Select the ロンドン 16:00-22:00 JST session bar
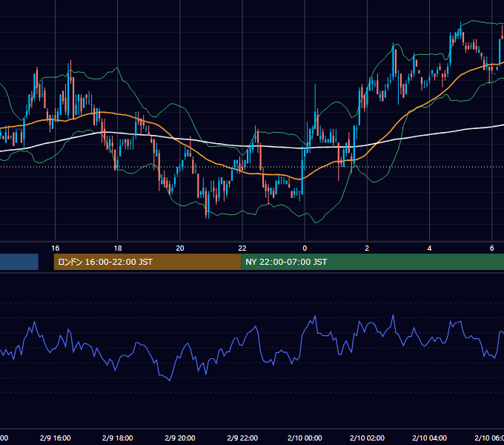Screen dimensions: 504x445 click(147, 262)
